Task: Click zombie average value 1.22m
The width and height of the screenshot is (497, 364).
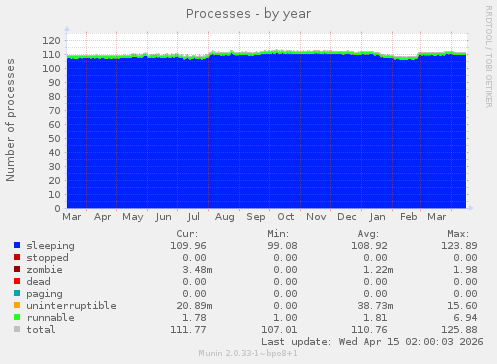Action: coord(378,270)
